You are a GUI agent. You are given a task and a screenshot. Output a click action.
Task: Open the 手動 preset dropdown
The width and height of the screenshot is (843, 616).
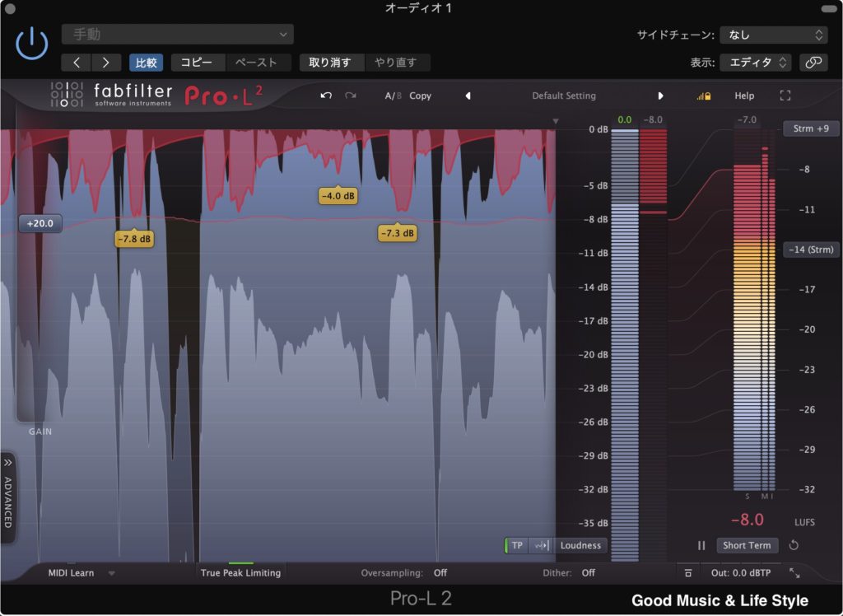click(x=178, y=35)
